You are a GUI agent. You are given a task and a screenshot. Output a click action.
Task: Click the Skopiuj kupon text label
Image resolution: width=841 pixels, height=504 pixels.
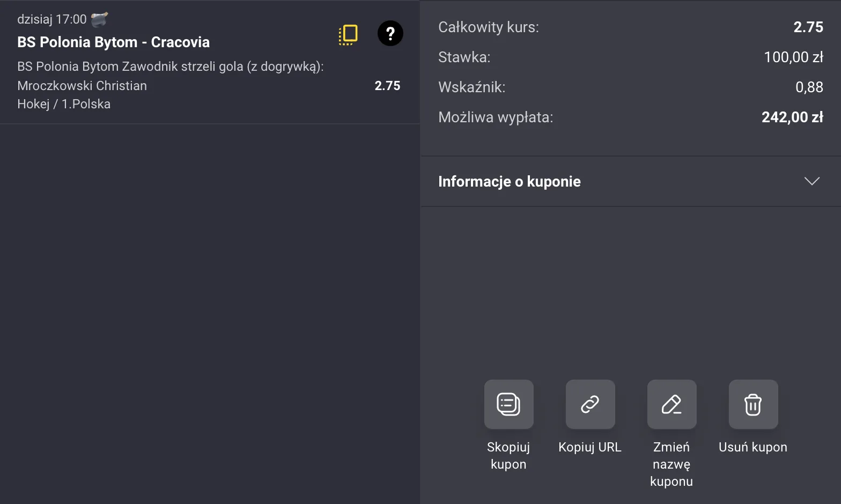tap(508, 455)
